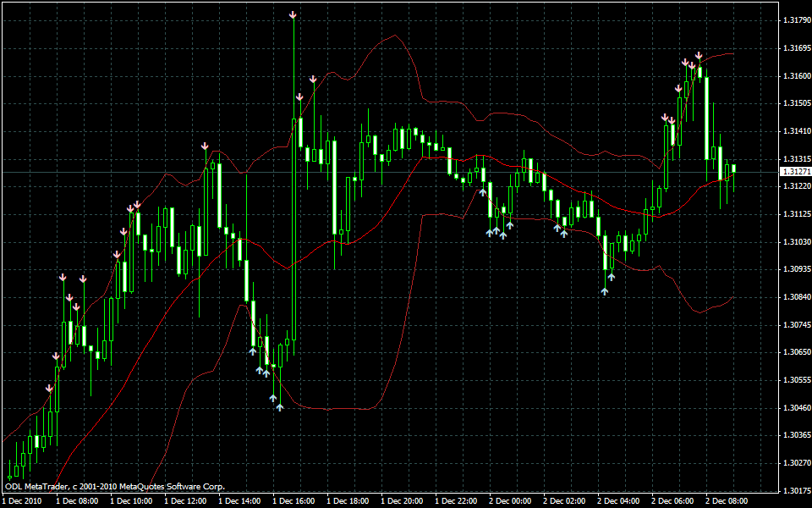Click the 1.31790 price scale label
812x508 pixels.
click(795, 20)
